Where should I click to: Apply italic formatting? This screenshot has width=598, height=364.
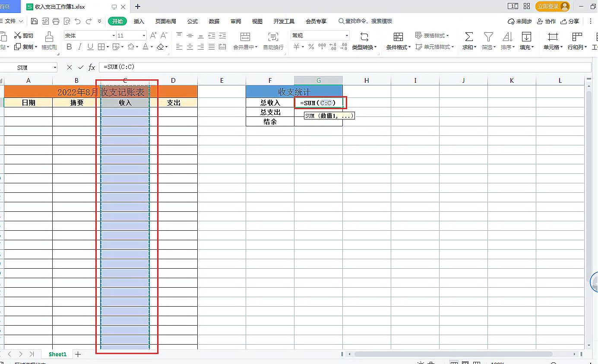(x=80, y=46)
